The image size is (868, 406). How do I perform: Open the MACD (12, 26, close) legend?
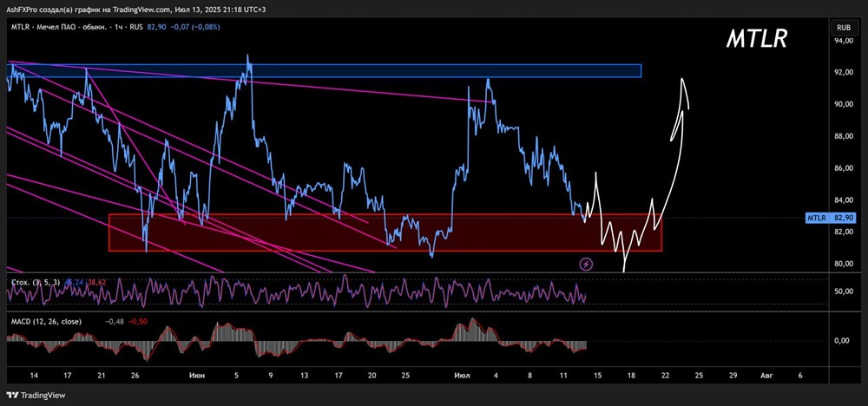(x=46, y=321)
